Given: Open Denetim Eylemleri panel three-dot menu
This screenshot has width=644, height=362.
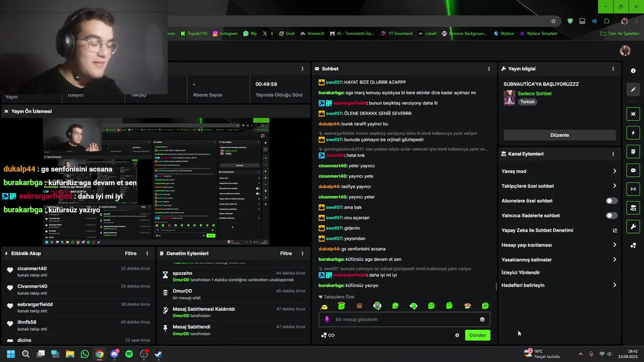Looking at the screenshot, I should [302, 253].
